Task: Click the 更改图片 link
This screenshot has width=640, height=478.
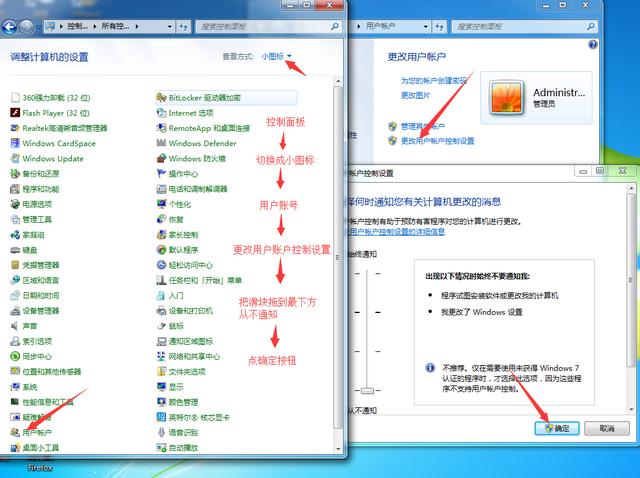Action: pyautogui.click(x=415, y=95)
